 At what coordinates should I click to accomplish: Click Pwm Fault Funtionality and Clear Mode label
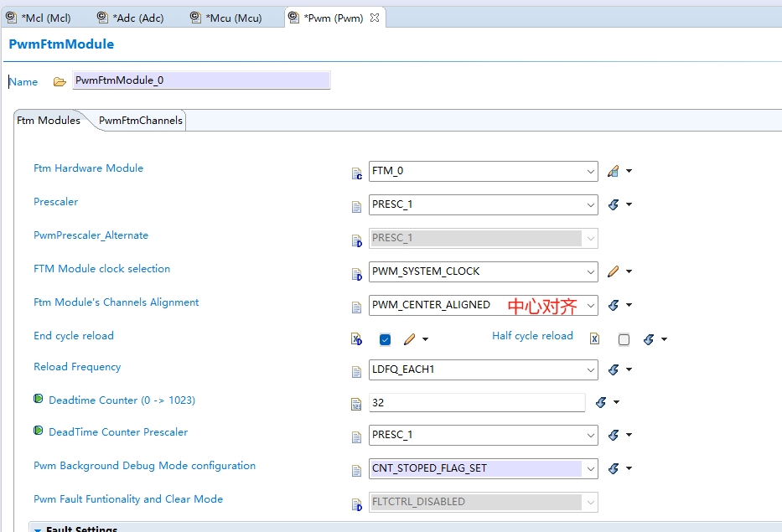pyautogui.click(x=128, y=498)
